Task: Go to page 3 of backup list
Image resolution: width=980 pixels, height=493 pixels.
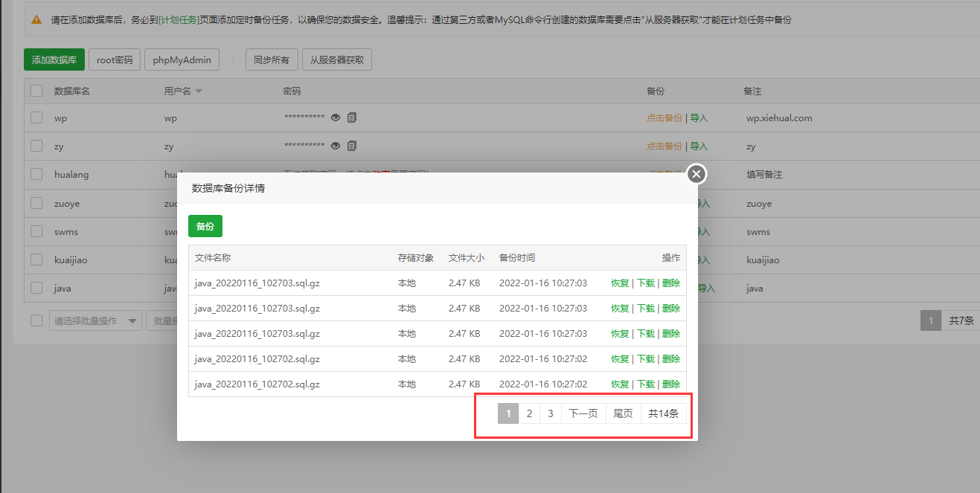Action: pyautogui.click(x=551, y=413)
